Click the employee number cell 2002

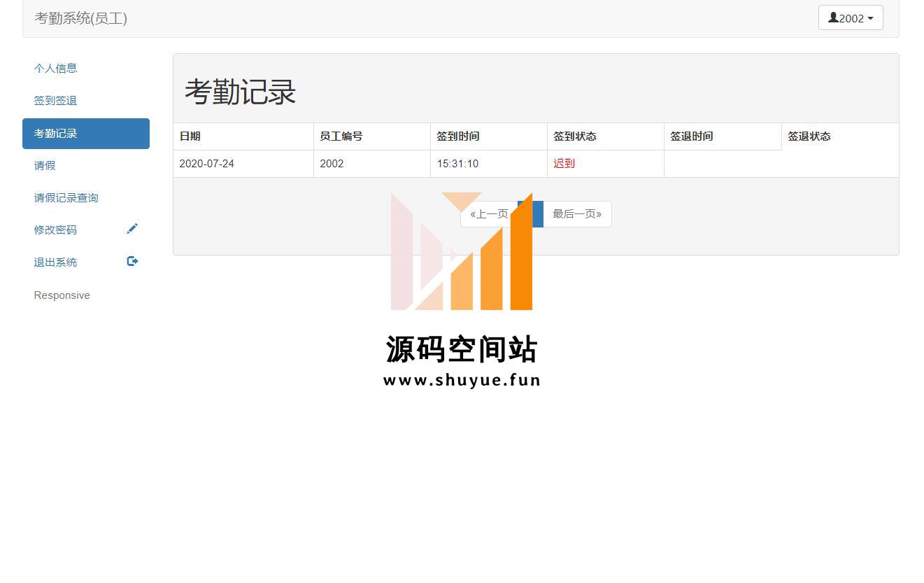[372, 164]
